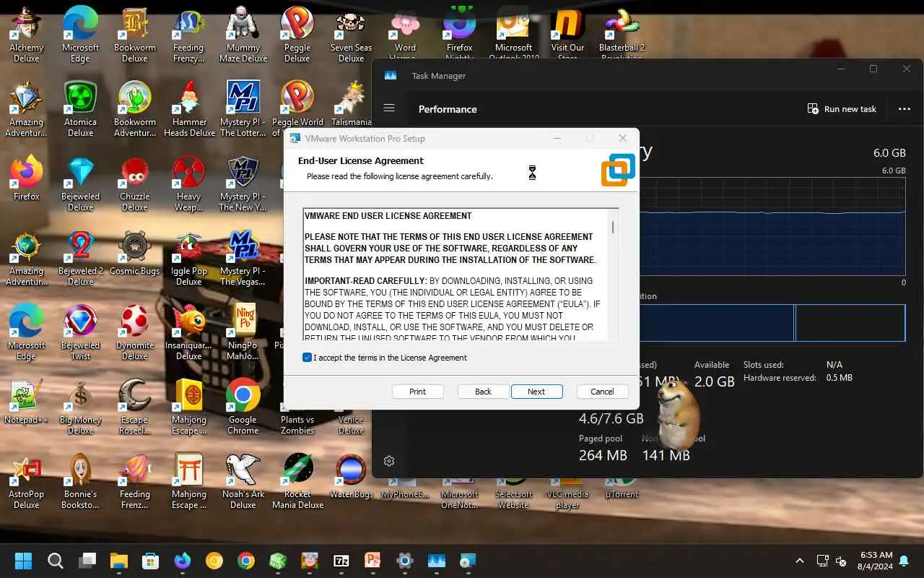Click Print in license agreement dialog

pyautogui.click(x=417, y=392)
